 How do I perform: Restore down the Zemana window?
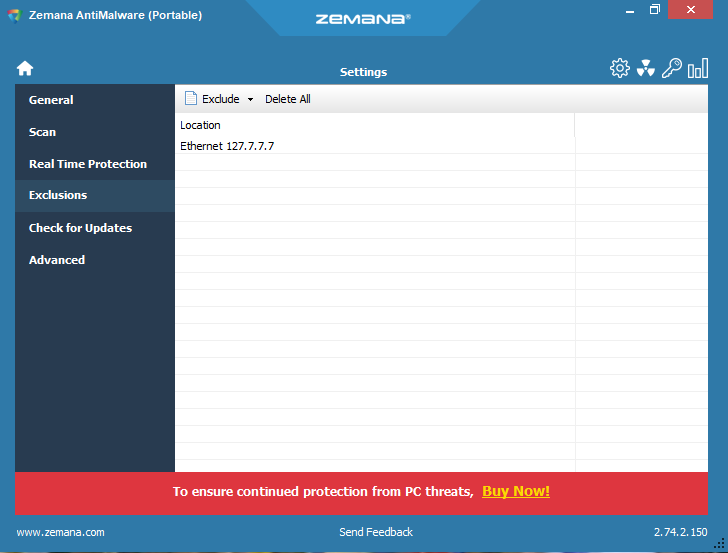[x=655, y=9]
